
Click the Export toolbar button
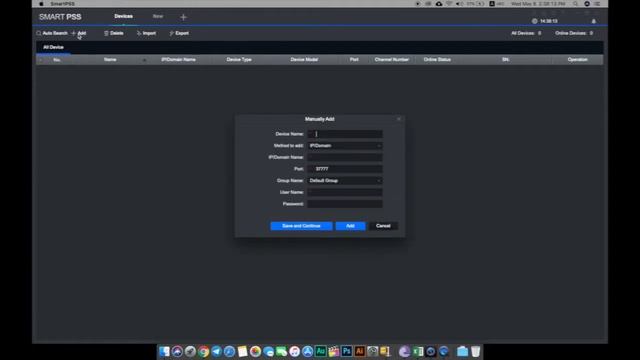[x=179, y=33]
